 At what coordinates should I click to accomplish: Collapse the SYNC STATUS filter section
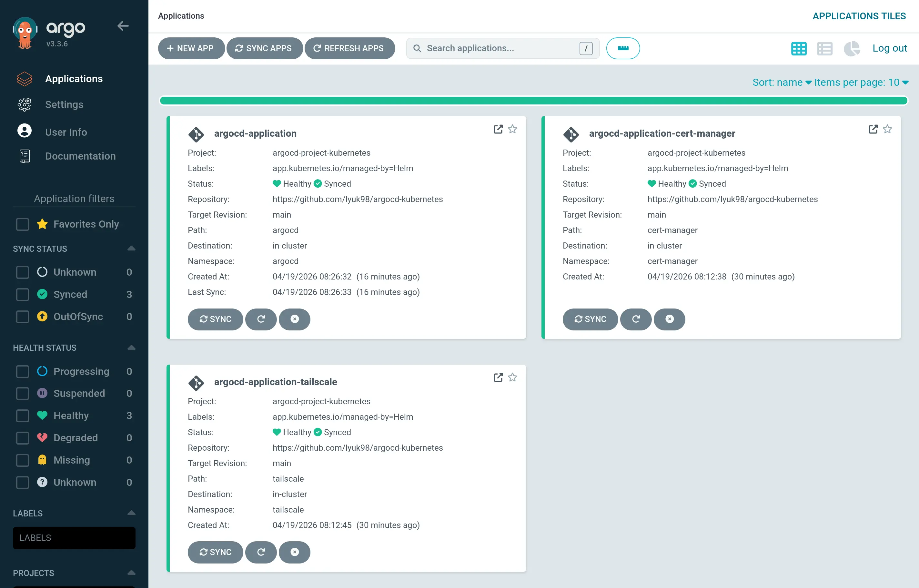[131, 248]
